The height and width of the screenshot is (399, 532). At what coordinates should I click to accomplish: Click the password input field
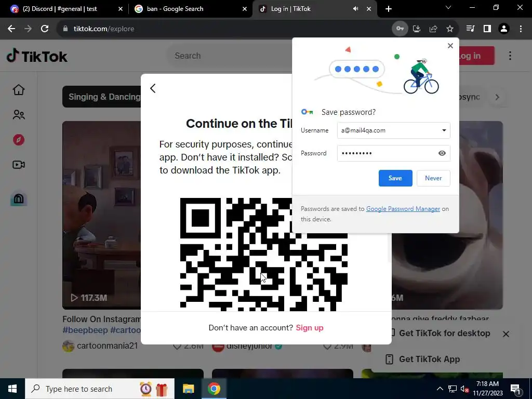click(394, 153)
